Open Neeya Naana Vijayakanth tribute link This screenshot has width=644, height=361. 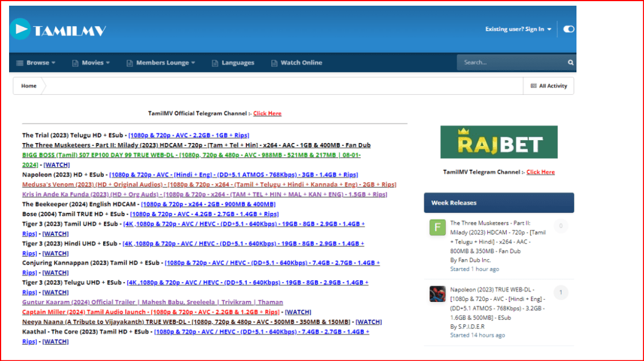point(186,322)
